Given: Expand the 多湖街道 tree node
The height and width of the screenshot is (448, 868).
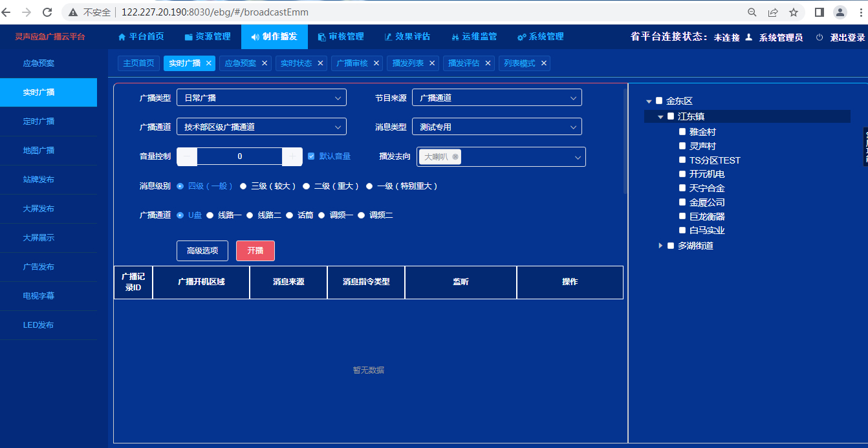Looking at the screenshot, I should click(x=660, y=246).
